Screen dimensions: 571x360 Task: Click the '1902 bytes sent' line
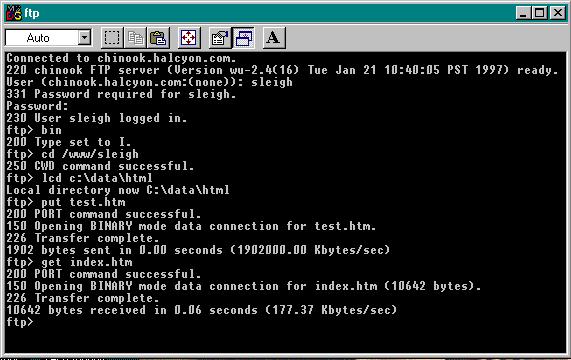coord(198,250)
